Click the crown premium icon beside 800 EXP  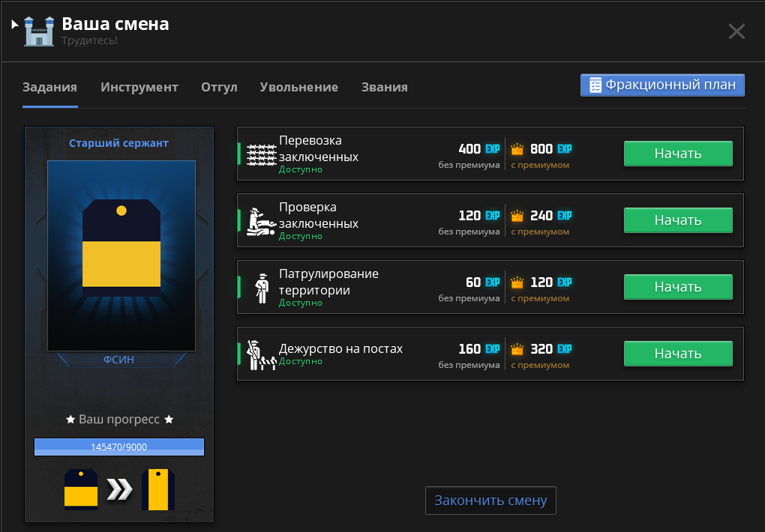click(517, 149)
